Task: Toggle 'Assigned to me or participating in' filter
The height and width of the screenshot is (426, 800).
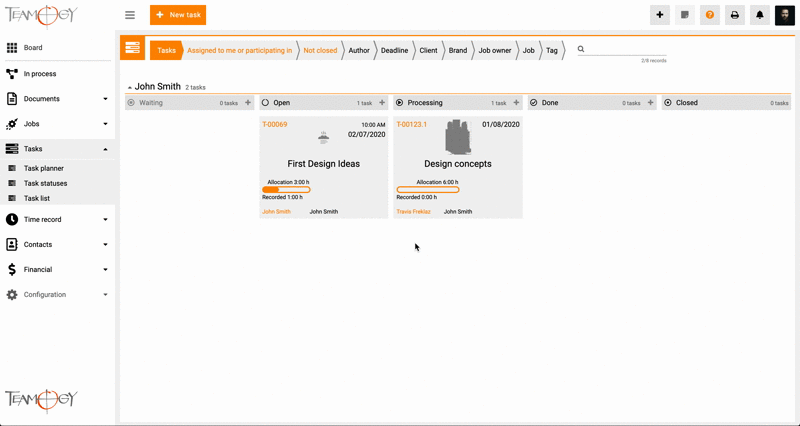Action: 239,50
